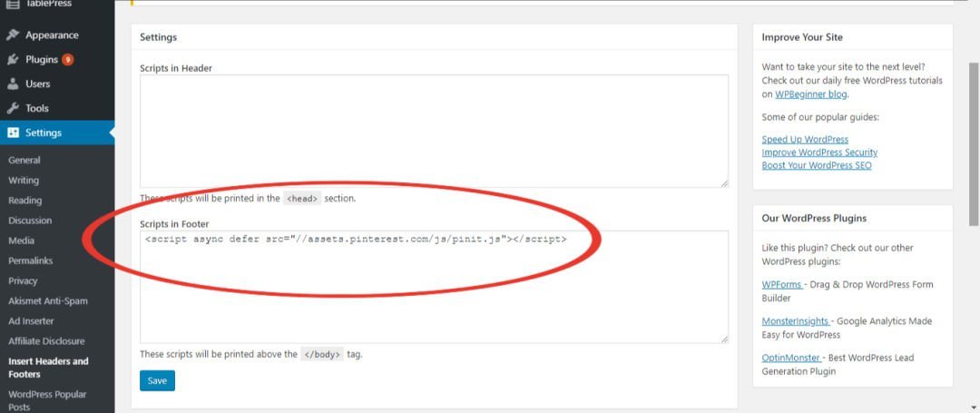Click the Improve Your Site heading
Viewport: 980px width, 413px height.
[x=802, y=37]
